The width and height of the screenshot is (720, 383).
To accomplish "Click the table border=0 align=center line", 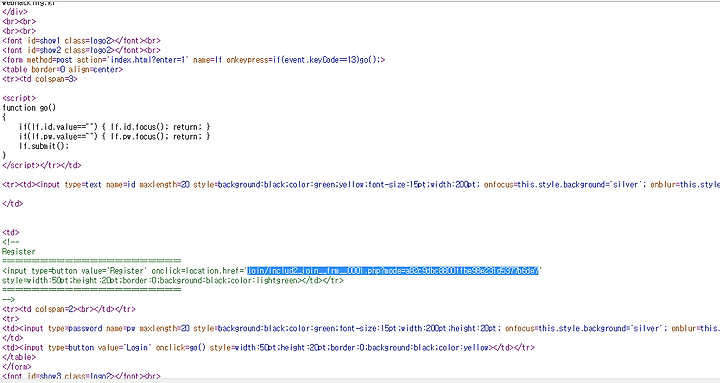I will (x=62, y=69).
